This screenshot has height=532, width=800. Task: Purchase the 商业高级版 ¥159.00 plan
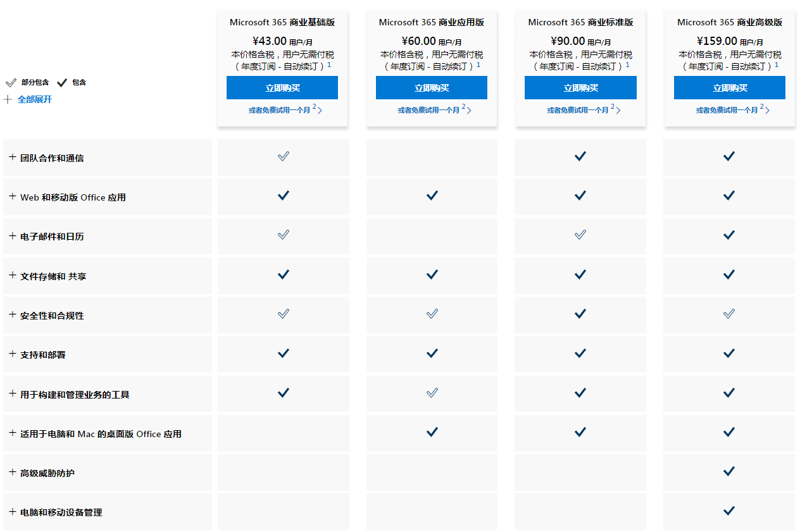[730, 88]
